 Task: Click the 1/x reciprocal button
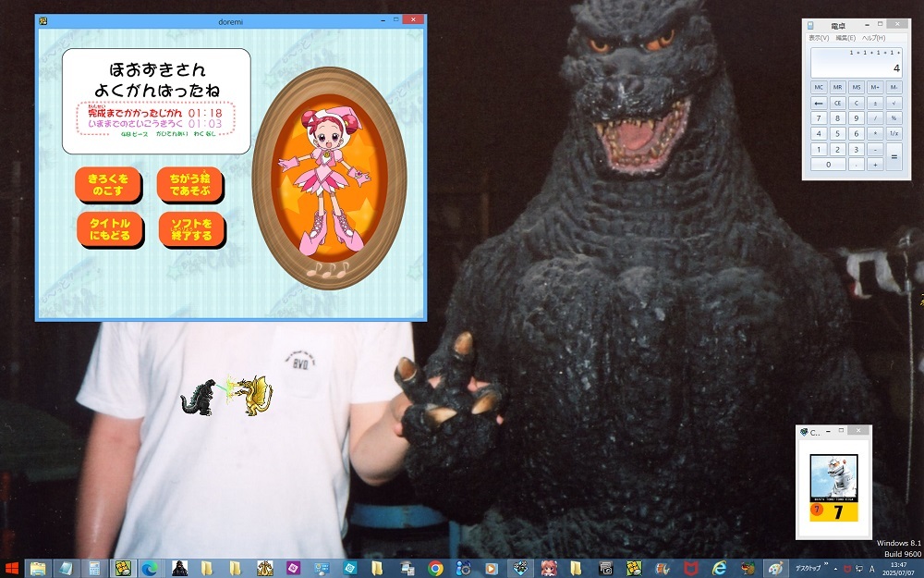tap(894, 133)
